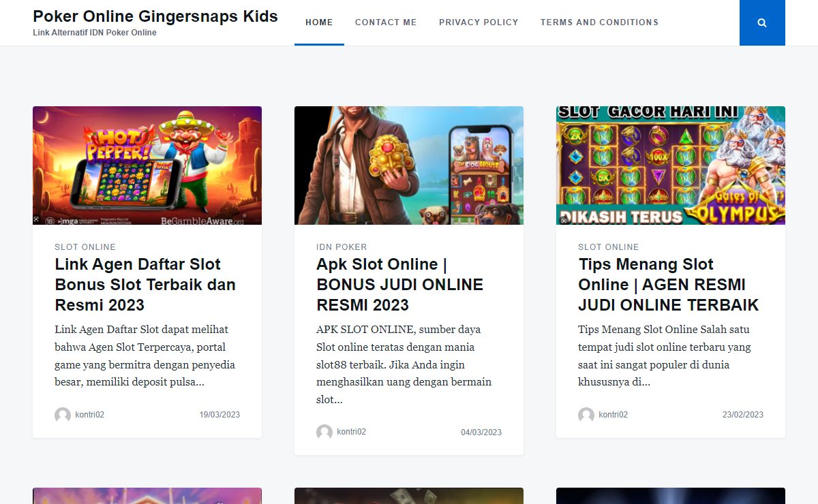Click IDN Poker category label
The image size is (818, 504).
pyautogui.click(x=342, y=247)
